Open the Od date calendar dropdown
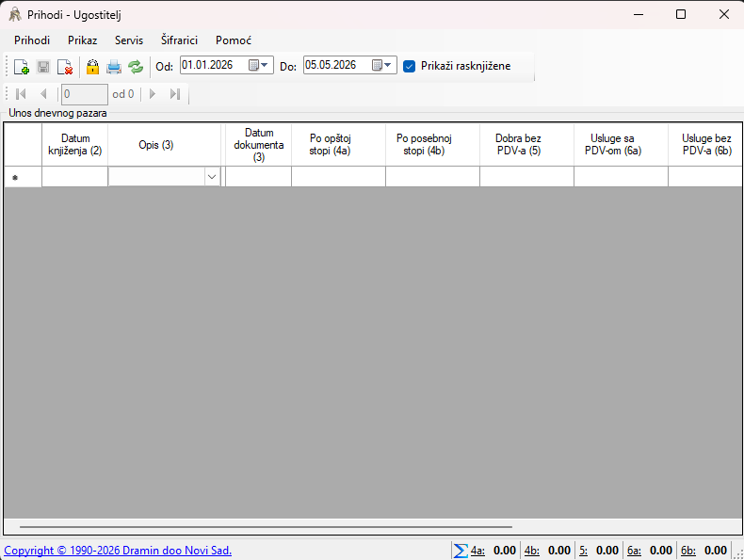 tap(259, 65)
